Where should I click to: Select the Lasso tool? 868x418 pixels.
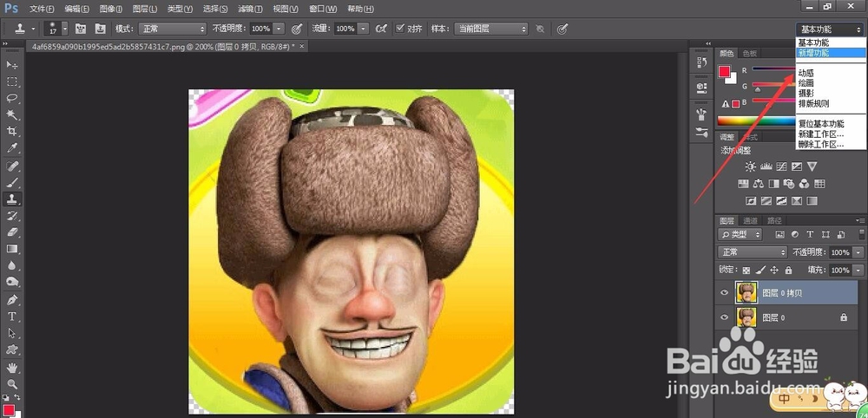click(11, 98)
